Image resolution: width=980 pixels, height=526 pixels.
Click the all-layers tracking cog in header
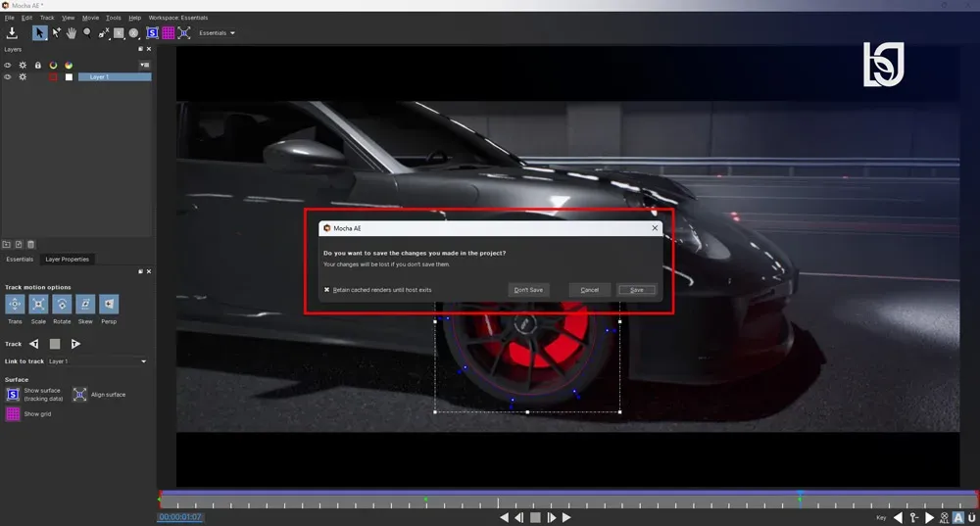pyautogui.click(x=23, y=65)
